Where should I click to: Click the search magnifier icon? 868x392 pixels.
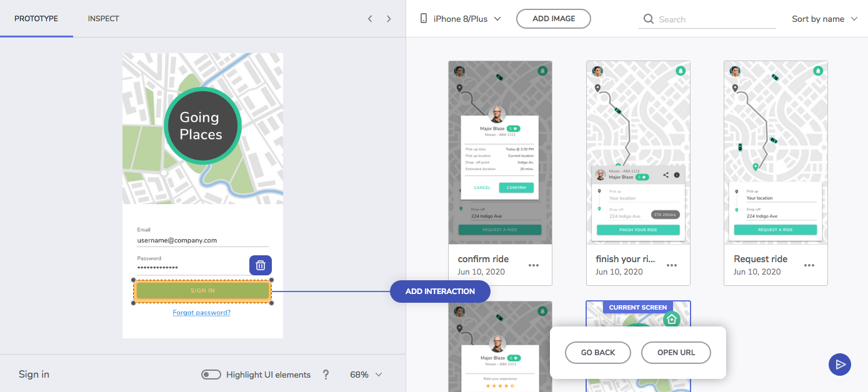(x=649, y=19)
